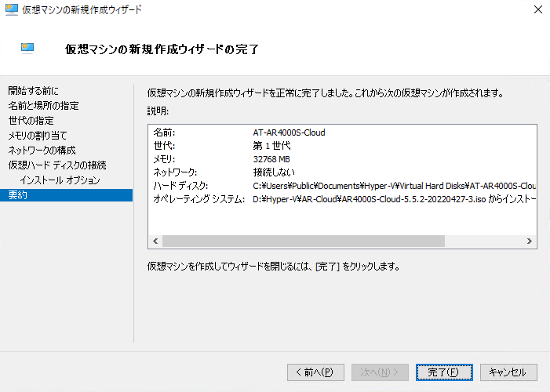Click the horizontal scrollbar thumb in the summary

point(304,241)
